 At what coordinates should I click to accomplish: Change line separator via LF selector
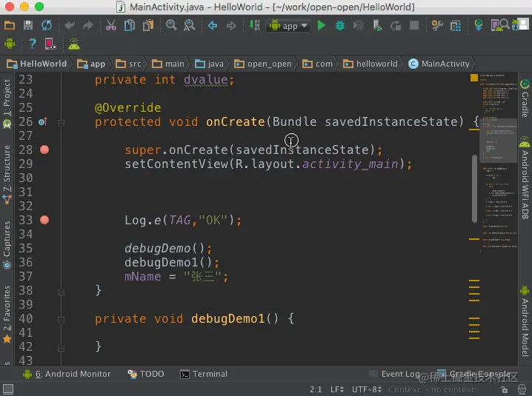click(x=337, y=389)
